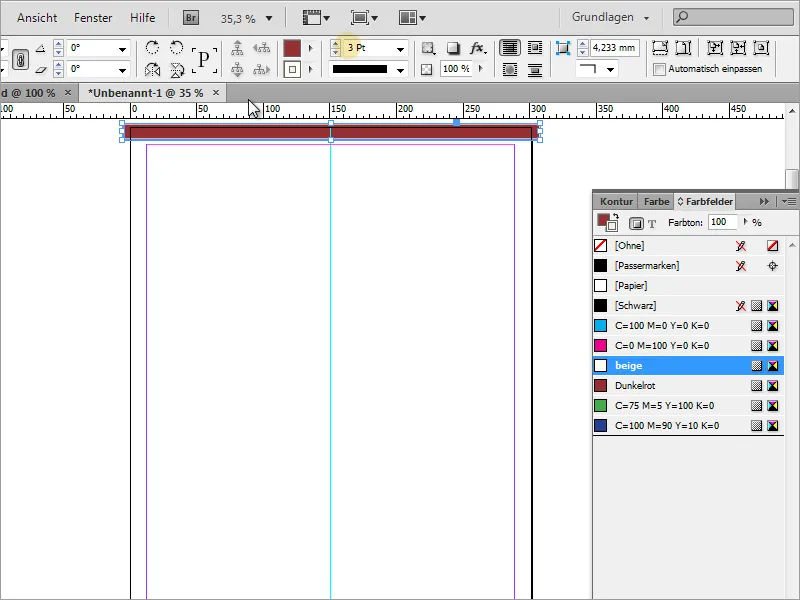
Task: Click the no text wrap icon
Action: tap(509, 48)
